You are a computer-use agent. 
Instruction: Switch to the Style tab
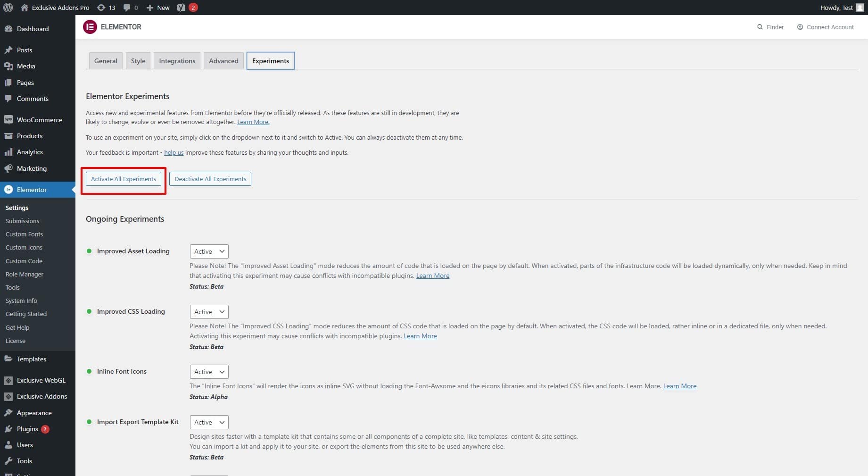tap(138, 61)
